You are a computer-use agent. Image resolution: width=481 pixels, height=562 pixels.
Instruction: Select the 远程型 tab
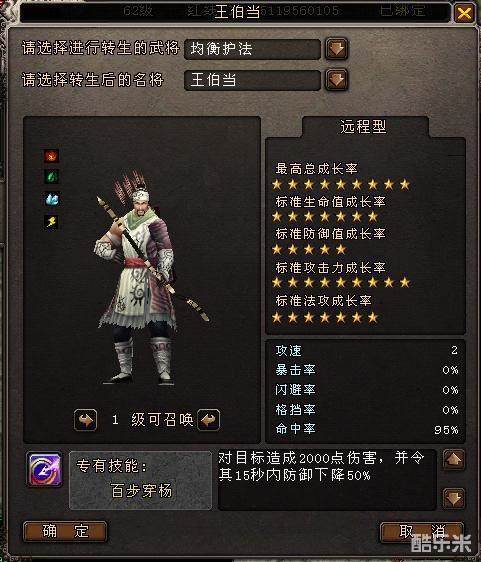pyautogui.click(x=365, y=127)
